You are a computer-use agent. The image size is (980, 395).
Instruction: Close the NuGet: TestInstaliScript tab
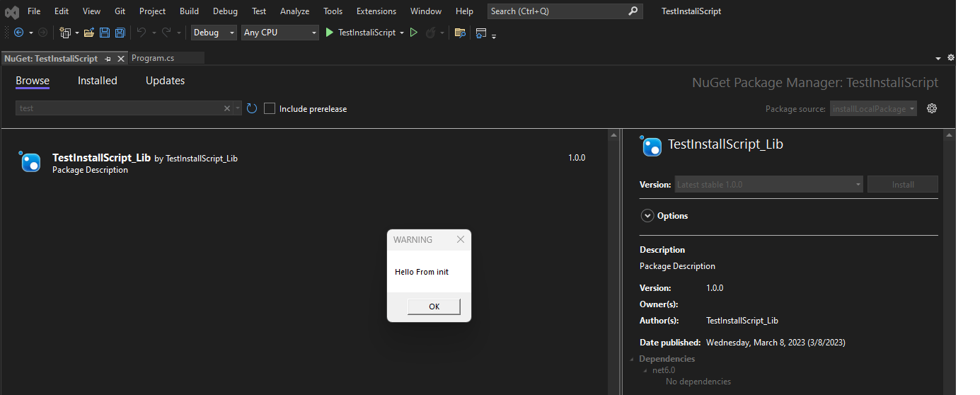[121, 59]
